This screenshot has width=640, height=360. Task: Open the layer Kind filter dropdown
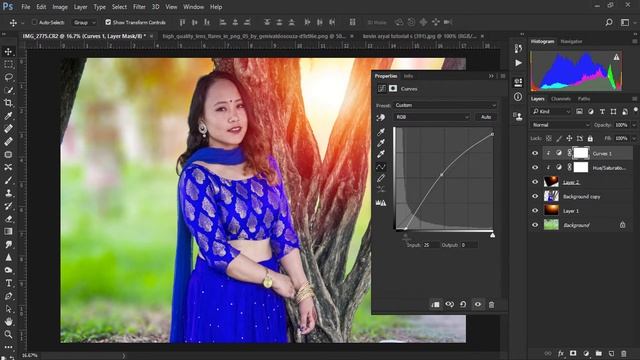coord(551,111)
